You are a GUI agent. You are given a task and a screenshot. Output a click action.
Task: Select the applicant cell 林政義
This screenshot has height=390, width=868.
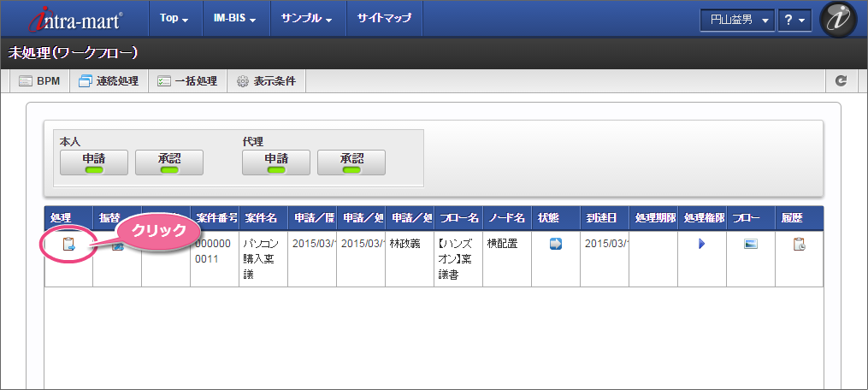[410, 258]
